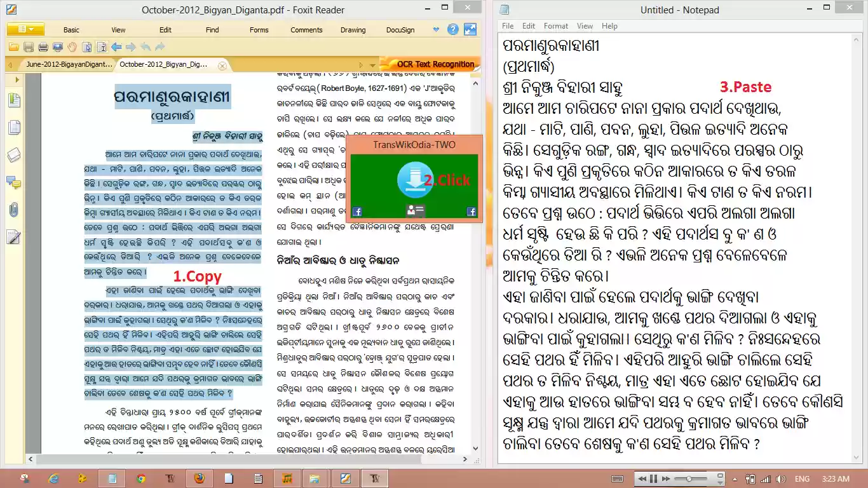This screenshot has width=868, height=488.
Task: Open Notepad View menu
Action: coord(585,26)
